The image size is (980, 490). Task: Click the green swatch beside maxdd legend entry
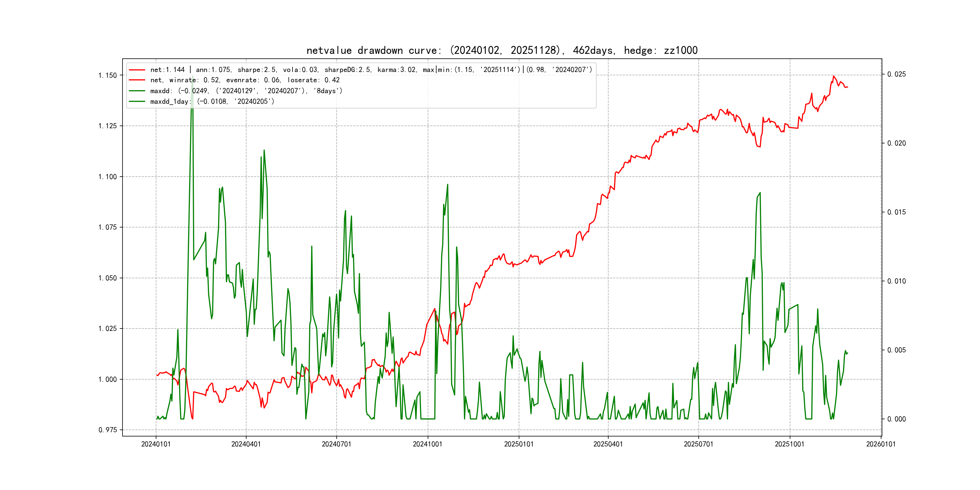pos(137,91)
